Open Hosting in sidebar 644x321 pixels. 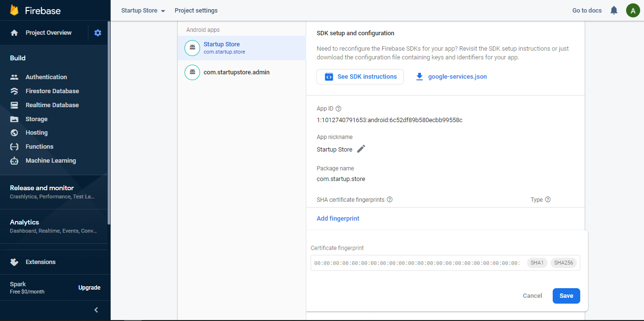[x=37, y=132]
